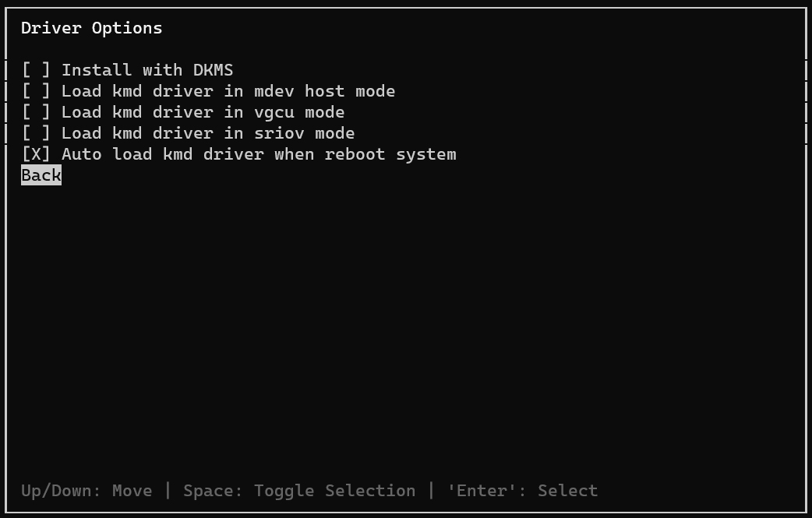The image size is (812, 518).
Task: Click the word 'DKMS' in the first option
Action: pyautogui.click(x=213, y=70)
